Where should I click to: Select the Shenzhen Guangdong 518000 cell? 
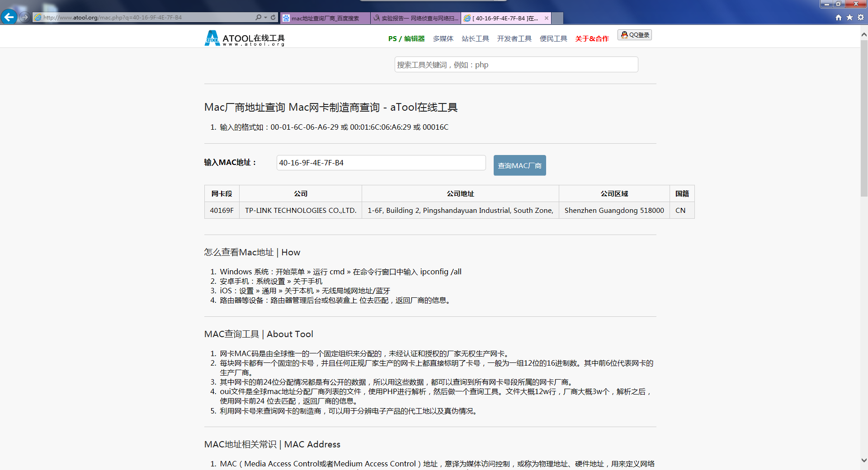(614, 210)
